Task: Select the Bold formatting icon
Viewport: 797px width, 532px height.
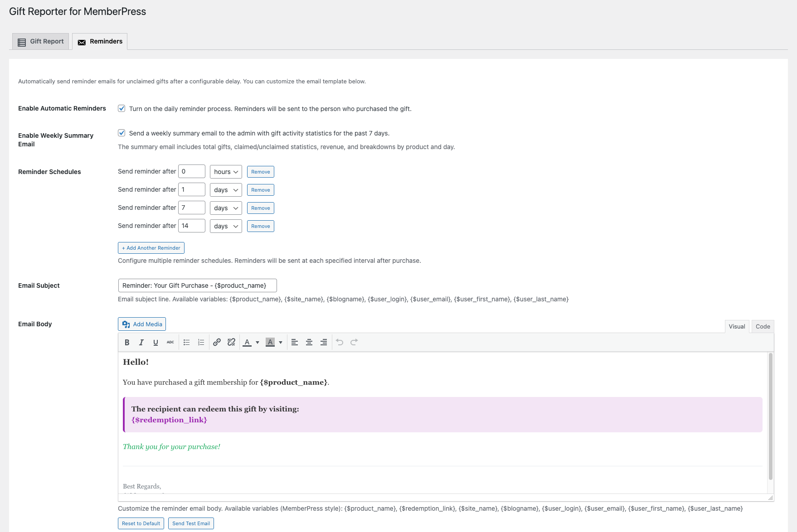Action: click(127, 342)
